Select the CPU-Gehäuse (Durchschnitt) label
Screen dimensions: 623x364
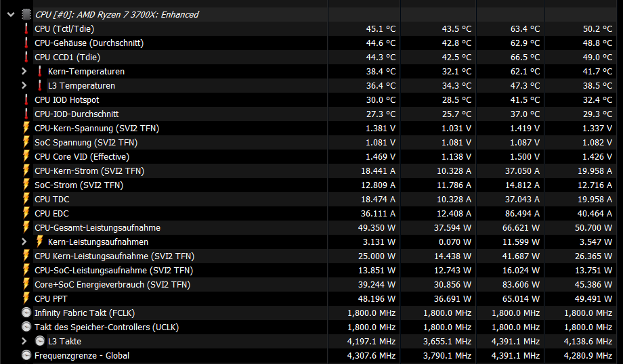[89, 43]
